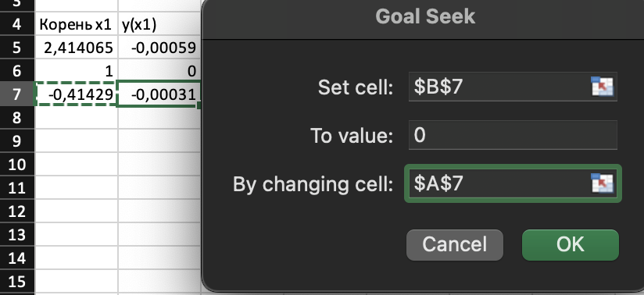Select cell with value 1 in row 6

77,71
